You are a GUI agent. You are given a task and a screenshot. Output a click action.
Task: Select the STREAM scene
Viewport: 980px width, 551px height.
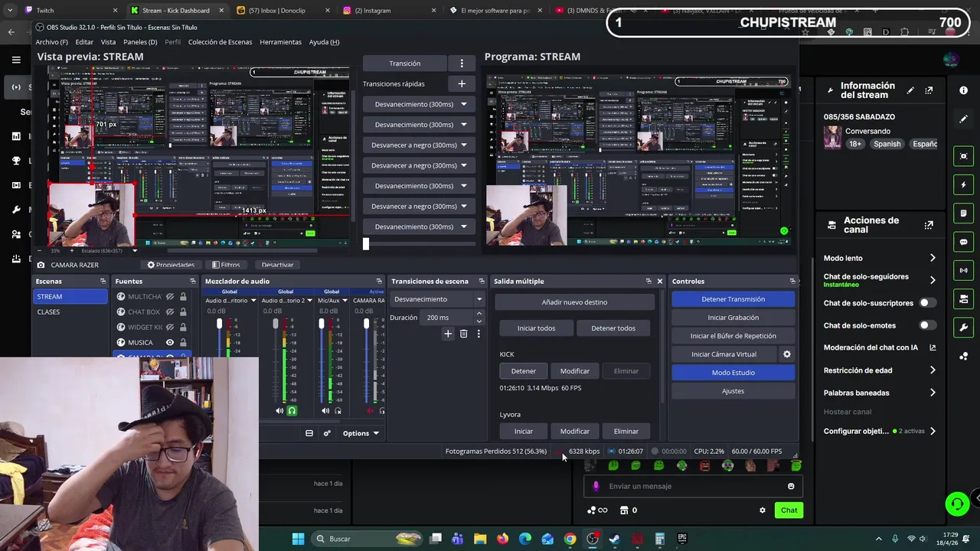71,297
